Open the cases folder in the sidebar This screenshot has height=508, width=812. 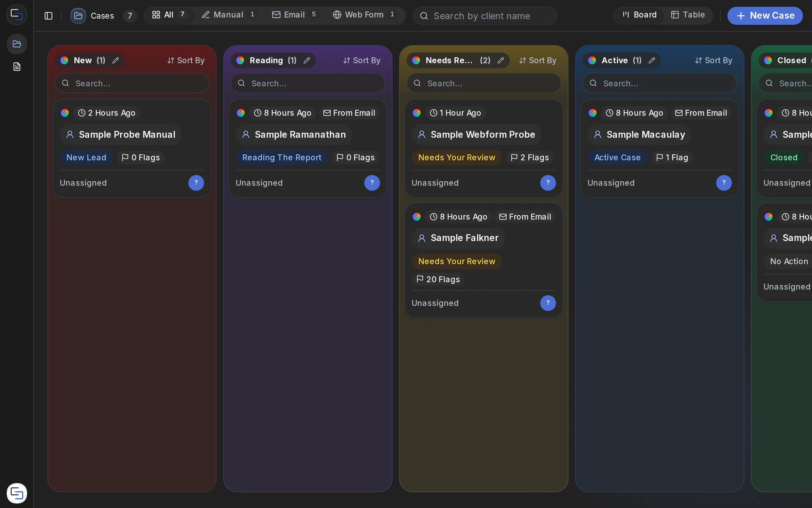point(17,44)
